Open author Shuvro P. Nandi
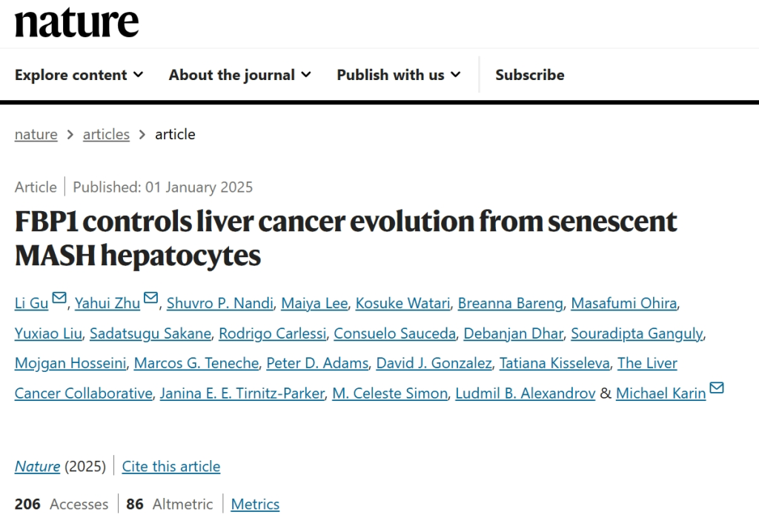Viewport: 759px width, 532px height. (220, 303)
